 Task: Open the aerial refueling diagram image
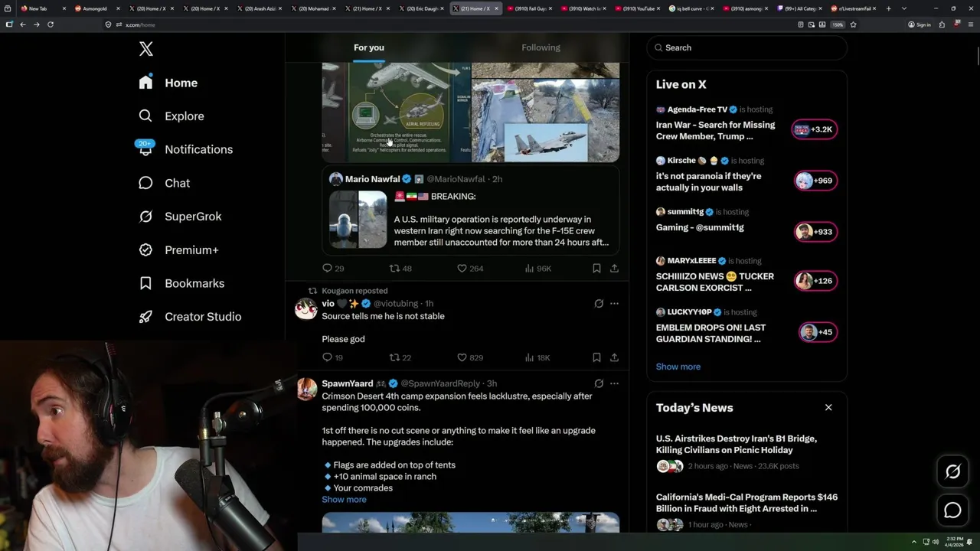tap(397, 112)
